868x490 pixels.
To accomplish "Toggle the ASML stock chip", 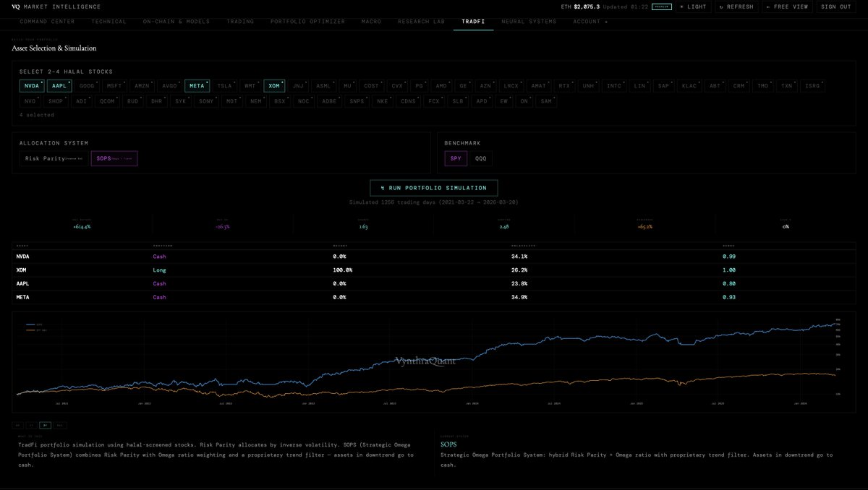I will [x=323, y=86].
